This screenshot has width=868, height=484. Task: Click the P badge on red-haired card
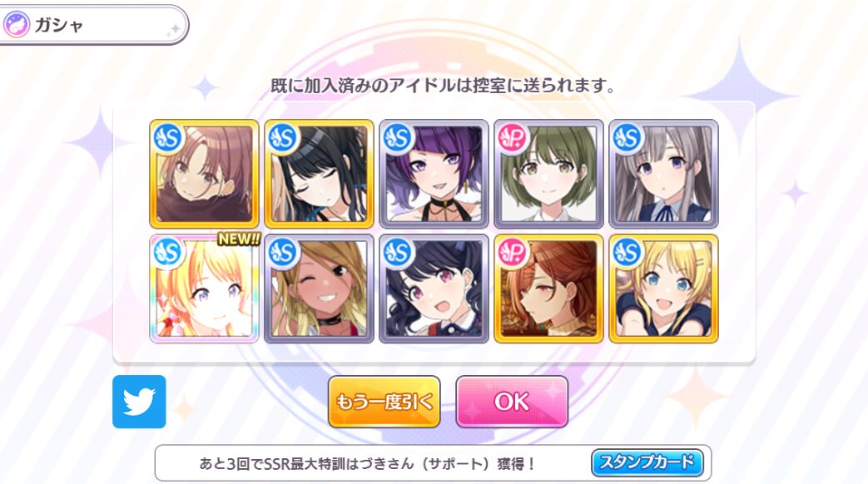[512, 252]
